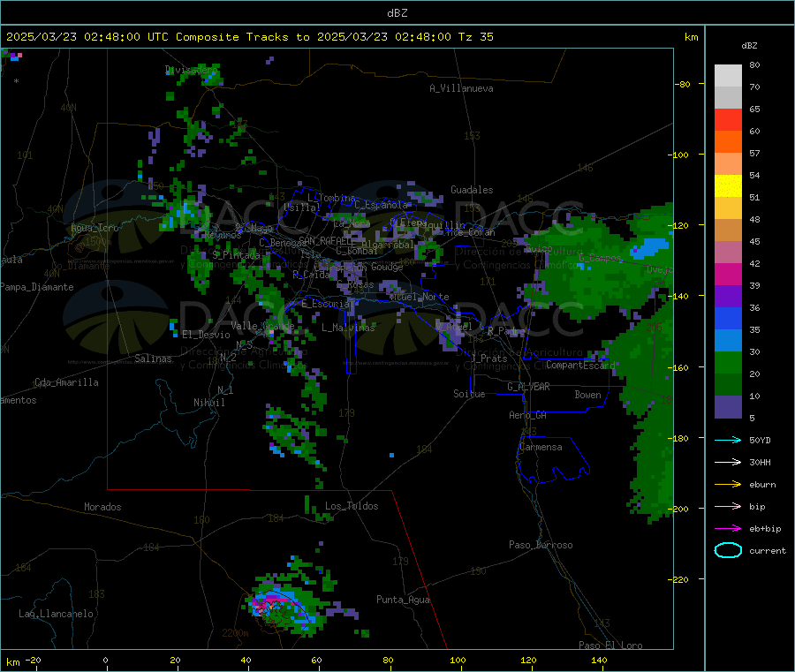The width and height of the screenshot is (795, 672).
Task: Click the isolated blue echo pixel south of route 179
Action: click(x=391, y=455)
